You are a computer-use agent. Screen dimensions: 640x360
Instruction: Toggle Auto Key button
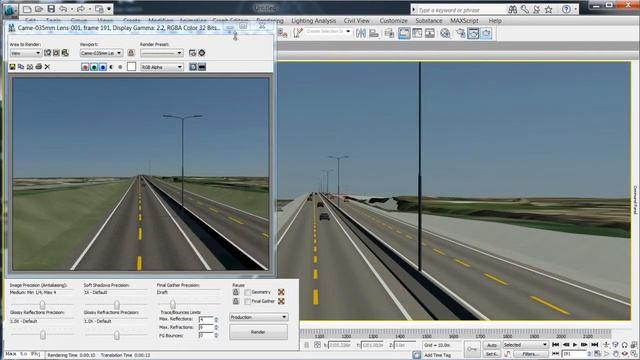pos(492,345)
